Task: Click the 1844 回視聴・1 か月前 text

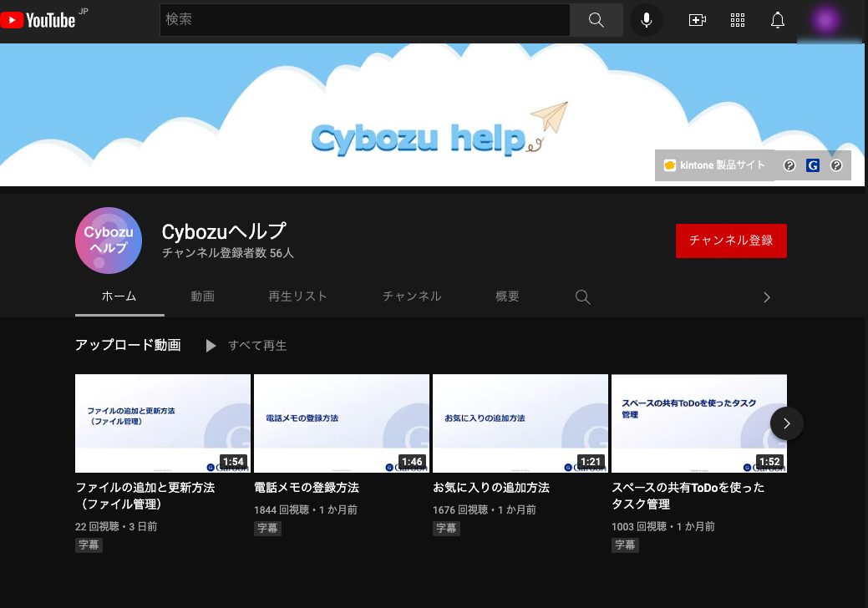Action: point(306,509)
